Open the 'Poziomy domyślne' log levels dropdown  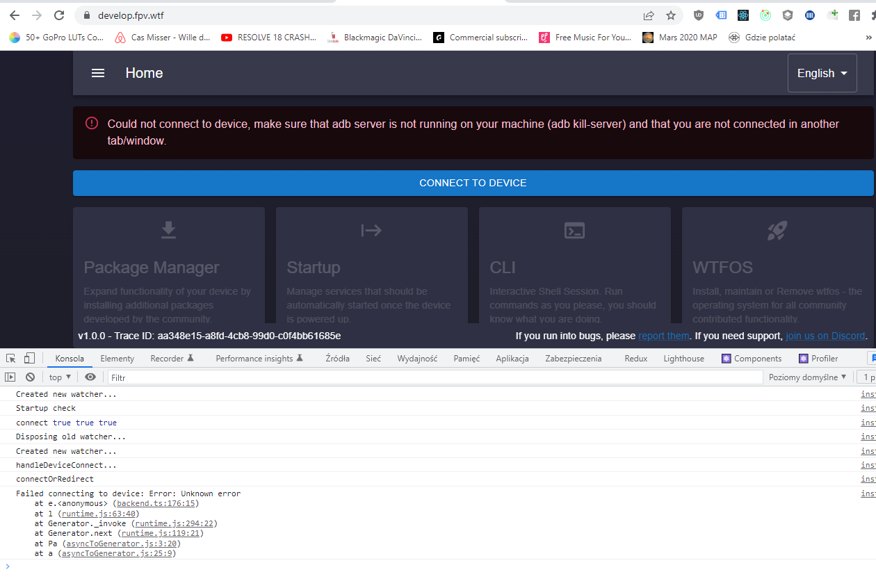click(x=807, y=376)
